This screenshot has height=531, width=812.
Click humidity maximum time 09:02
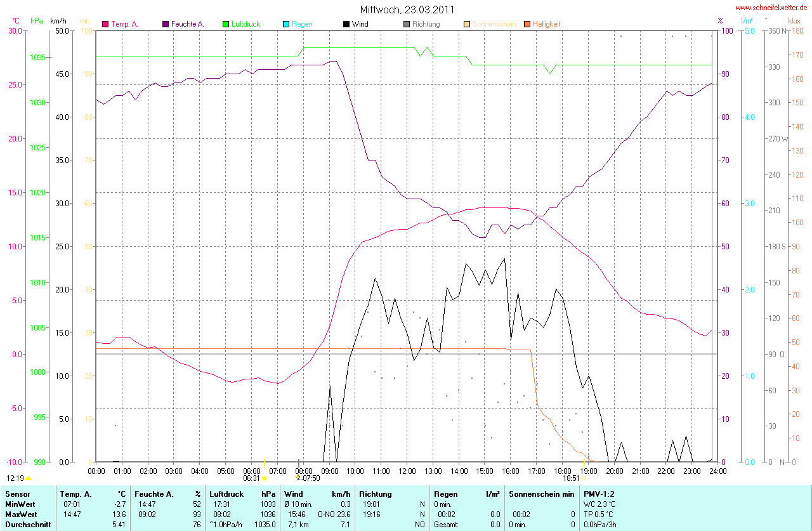(147, 514)
